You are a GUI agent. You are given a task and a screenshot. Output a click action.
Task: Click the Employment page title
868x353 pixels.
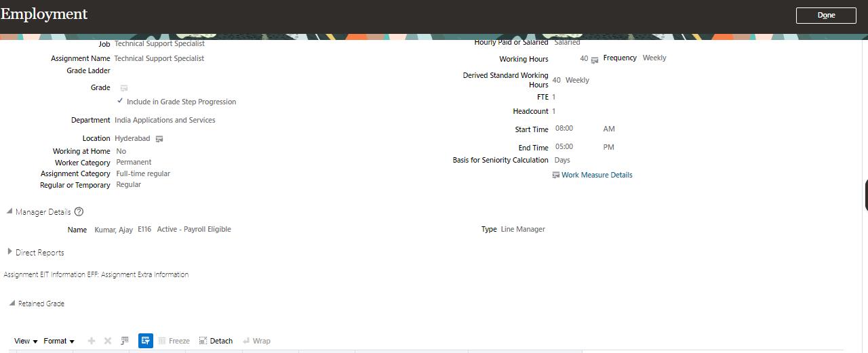(44, 14)
